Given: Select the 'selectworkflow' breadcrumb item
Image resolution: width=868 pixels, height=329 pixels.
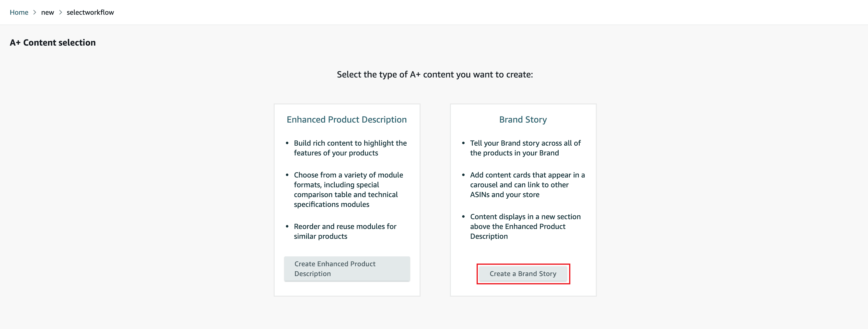Looking at the screenshot, I should click(90, 13).
